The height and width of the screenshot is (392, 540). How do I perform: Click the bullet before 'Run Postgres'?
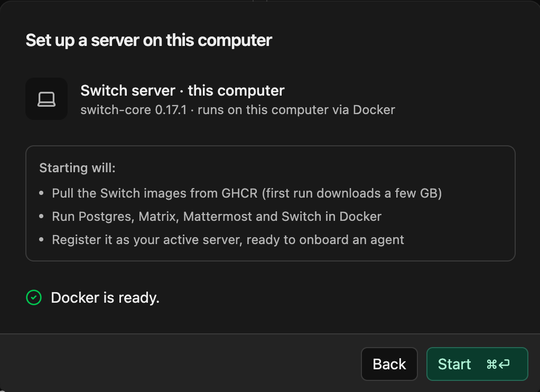(41, 216)
